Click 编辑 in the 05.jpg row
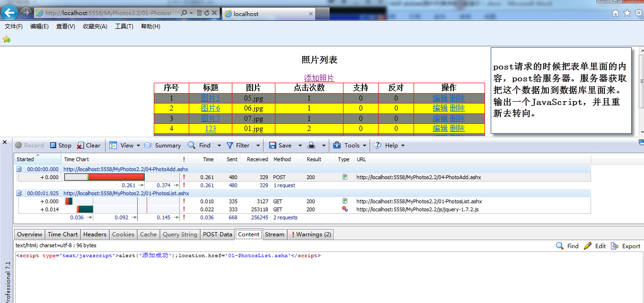644x303 pixels. pos(440,98)
